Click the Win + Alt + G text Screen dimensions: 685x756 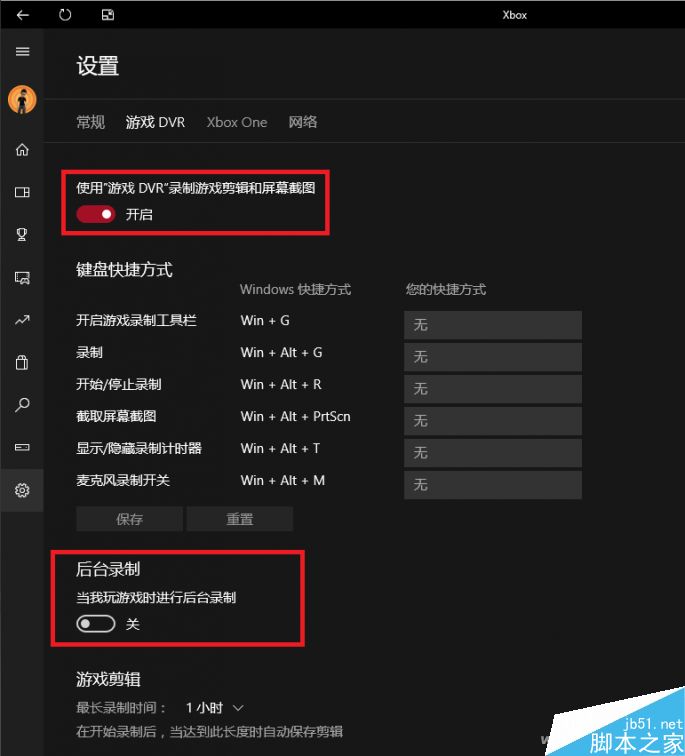[281, 352]
